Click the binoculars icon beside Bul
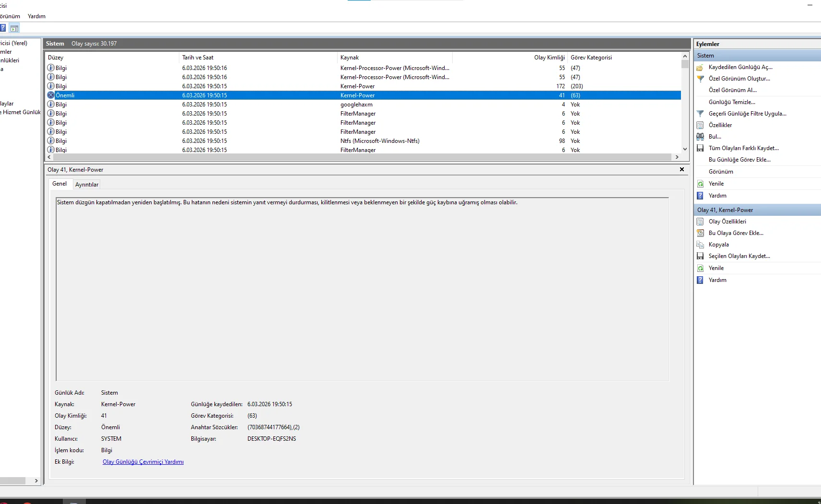 [x=700, y=137]
